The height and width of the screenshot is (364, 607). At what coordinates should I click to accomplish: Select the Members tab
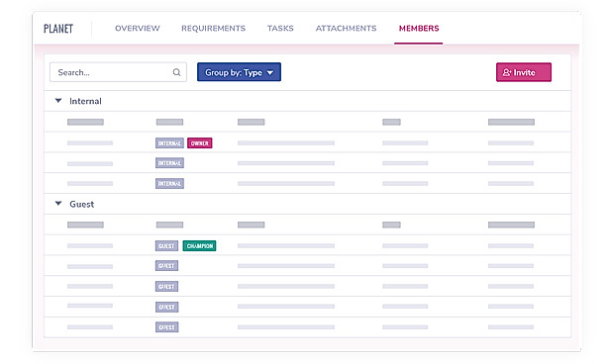(x=419, y=29)
